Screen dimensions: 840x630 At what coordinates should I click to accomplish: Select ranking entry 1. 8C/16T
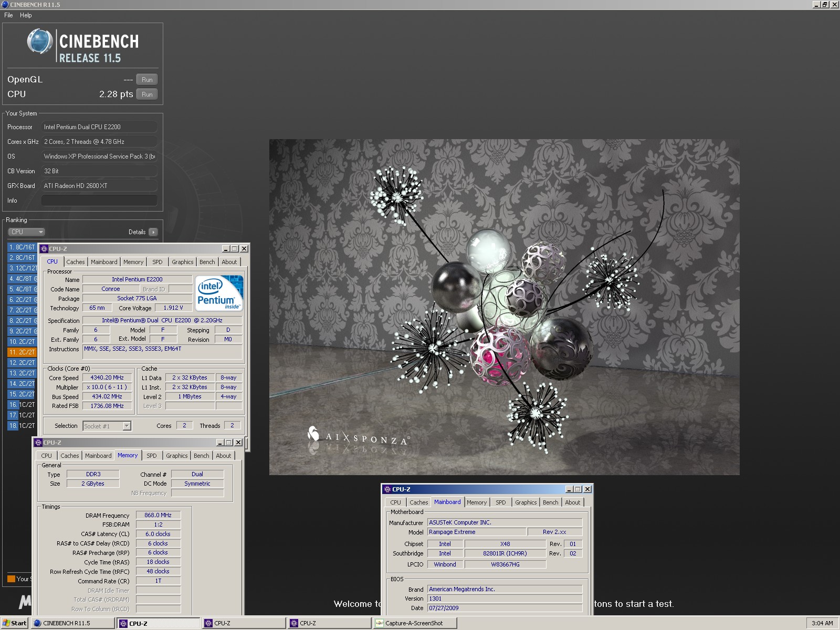coord(22,247)
